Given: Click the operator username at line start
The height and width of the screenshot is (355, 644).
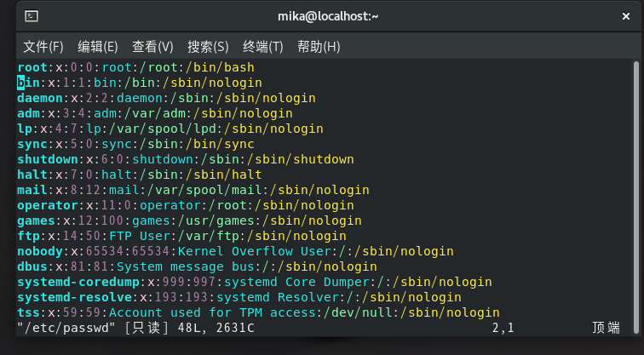Looking at the screenshot, I should pos(48,205).
